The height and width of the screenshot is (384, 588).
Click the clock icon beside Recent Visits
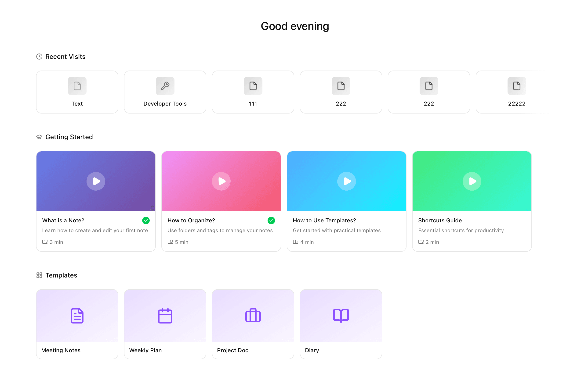pos(39,57)
